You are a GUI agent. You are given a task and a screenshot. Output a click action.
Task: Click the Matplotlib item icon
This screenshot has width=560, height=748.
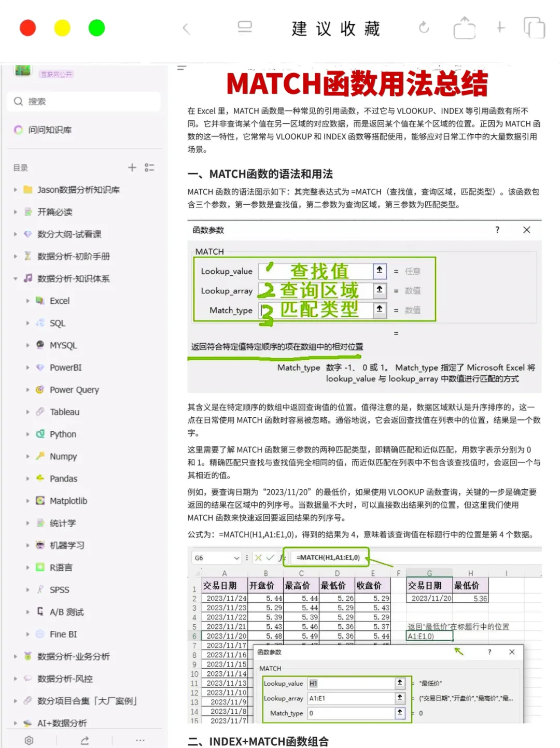click(x=40, y=500)
